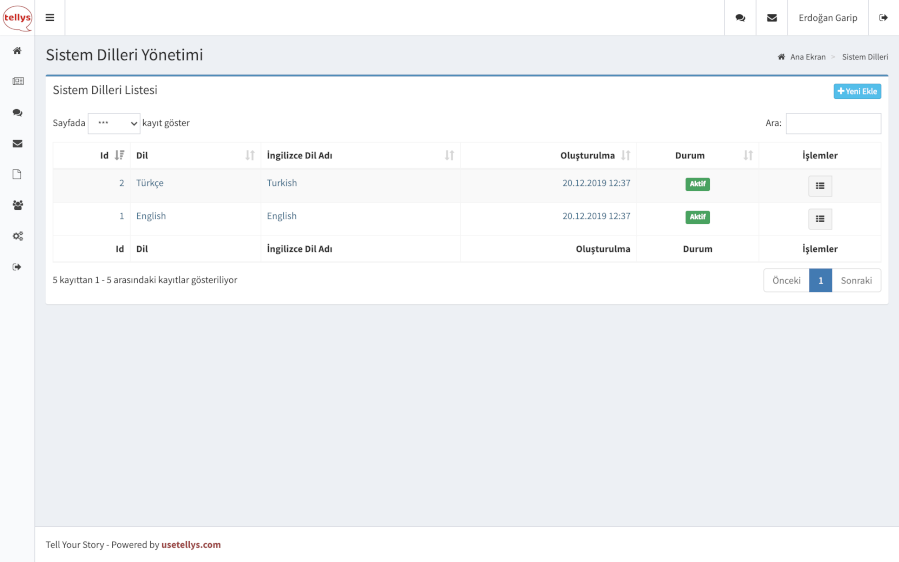Go to Ana Ekran in the breadcrumb
The width and height of the screenshot is (899, 562).
pos(807,57)
